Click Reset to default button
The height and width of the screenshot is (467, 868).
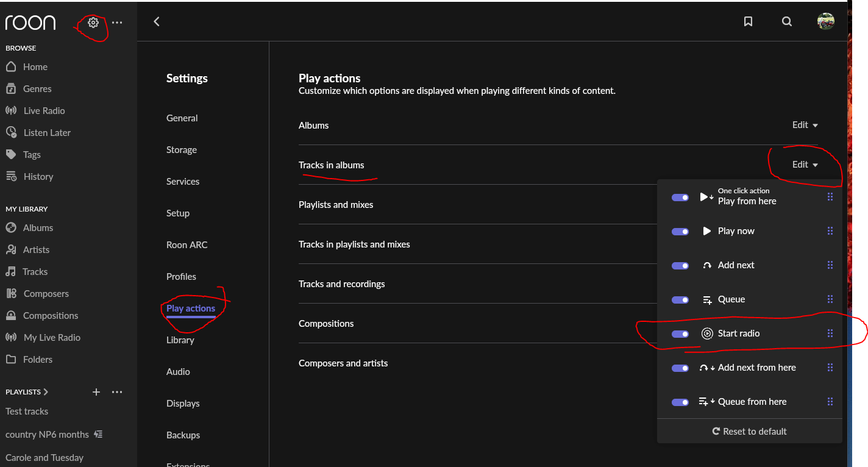749,431
